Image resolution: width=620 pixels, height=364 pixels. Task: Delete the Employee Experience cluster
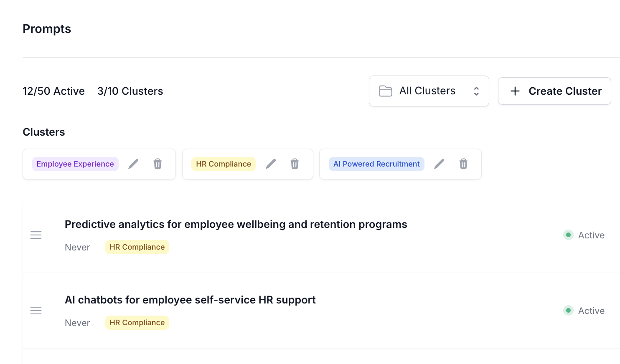pos(158,164)
